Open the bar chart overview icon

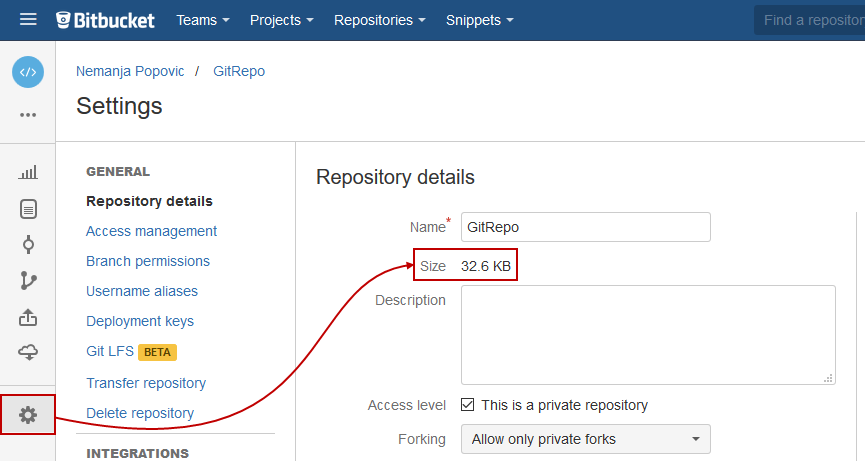point(28,173)
